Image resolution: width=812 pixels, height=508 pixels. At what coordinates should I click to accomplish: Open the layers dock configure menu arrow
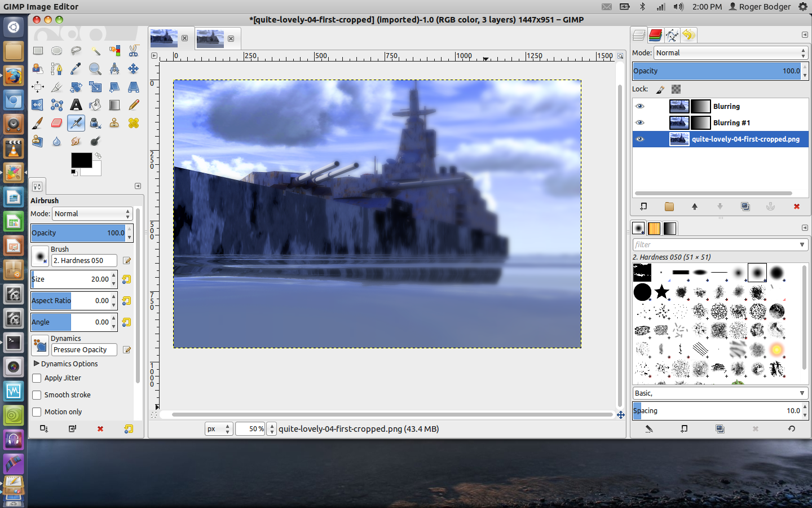[x=805, y=35]
